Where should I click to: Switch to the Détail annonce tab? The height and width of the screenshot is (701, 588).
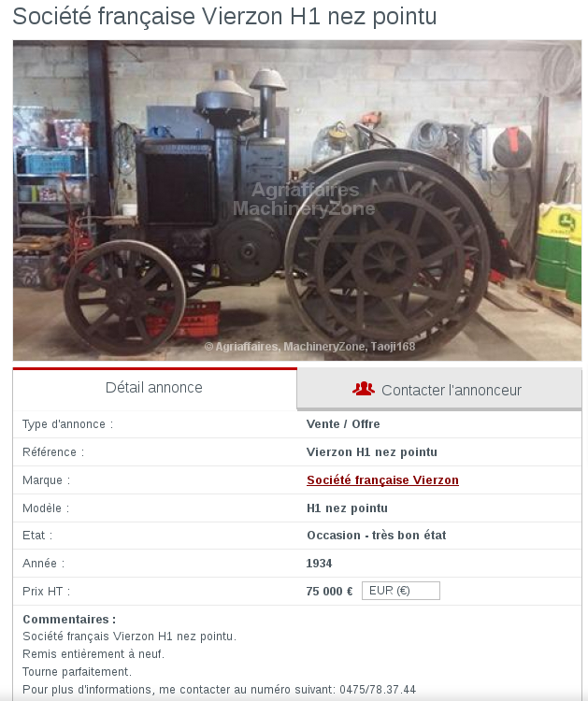point(155,388)
